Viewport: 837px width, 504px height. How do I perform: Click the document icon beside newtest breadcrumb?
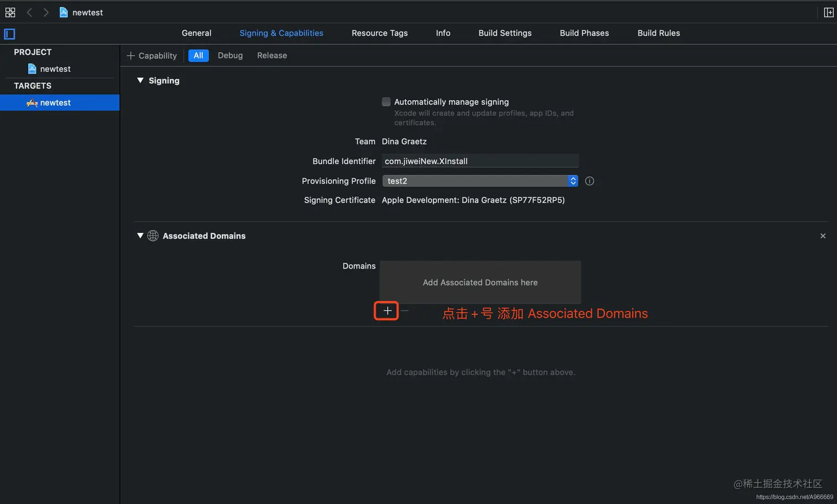tap(63, 12)
